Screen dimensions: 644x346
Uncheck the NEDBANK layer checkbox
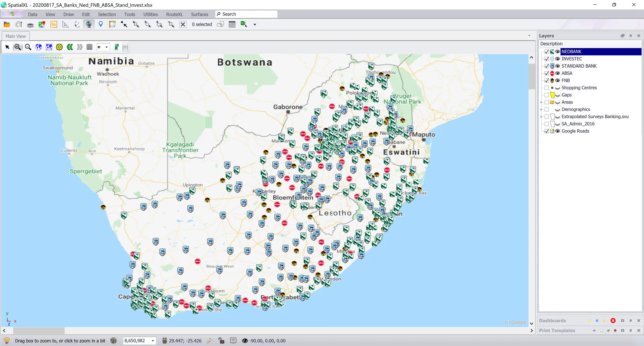point(547,52)
